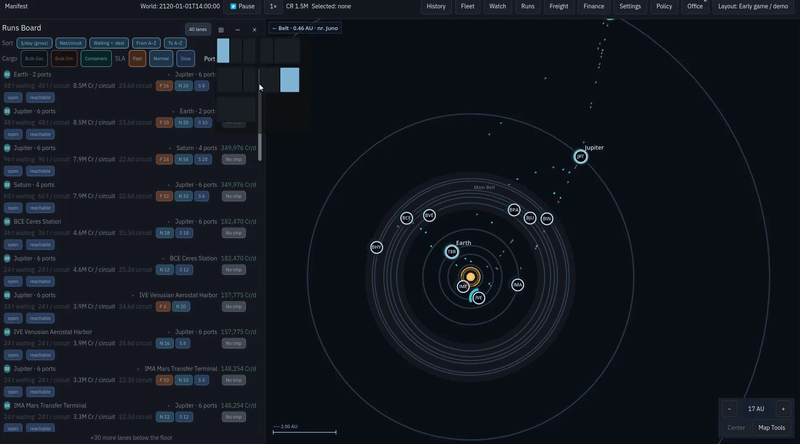Viewport: 800px width, 444px height.
Task: Select the BVE marker on map
Action: coord(429,215)
